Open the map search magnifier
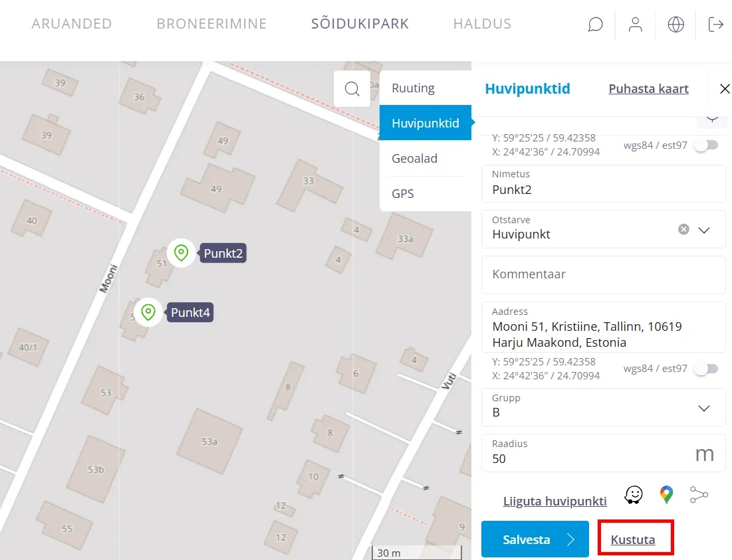This screenshot has width=732, height=560. click(x=352, y=89)
